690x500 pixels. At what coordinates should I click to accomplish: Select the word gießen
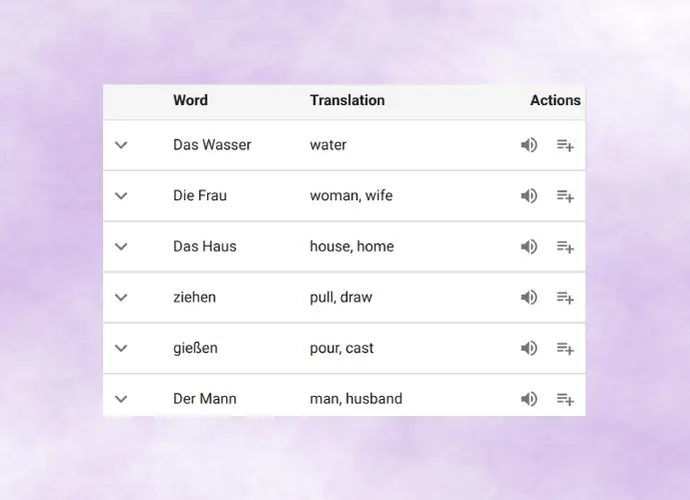pos(195,348)
